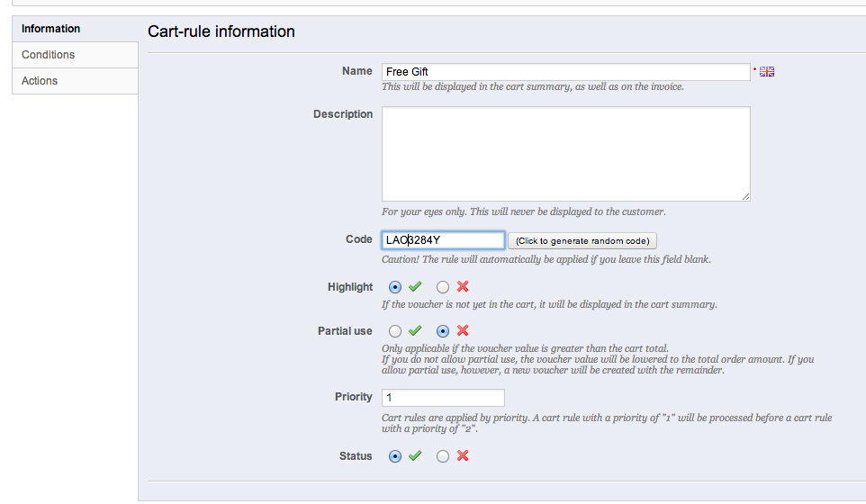This screenshot has height=504, width=866.
Task: Select the Partial use no radio button
Action: pos(443,331)
